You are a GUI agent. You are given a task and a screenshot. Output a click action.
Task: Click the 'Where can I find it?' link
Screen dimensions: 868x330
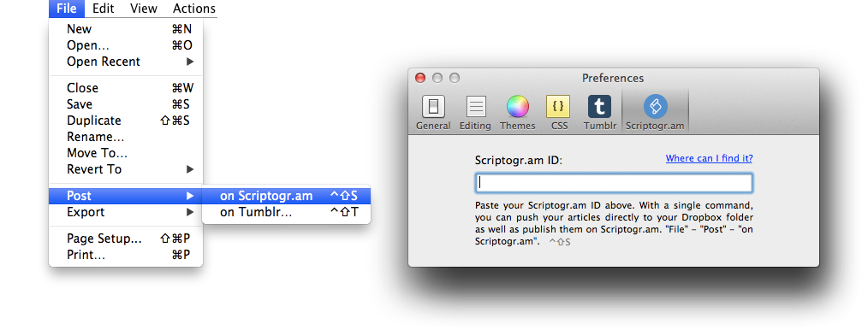point(709,159)
